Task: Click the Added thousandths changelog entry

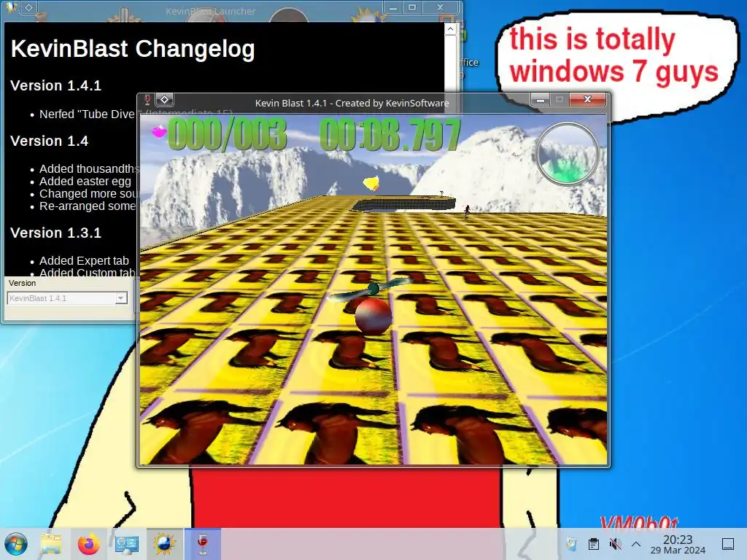Action: [89, 169]
